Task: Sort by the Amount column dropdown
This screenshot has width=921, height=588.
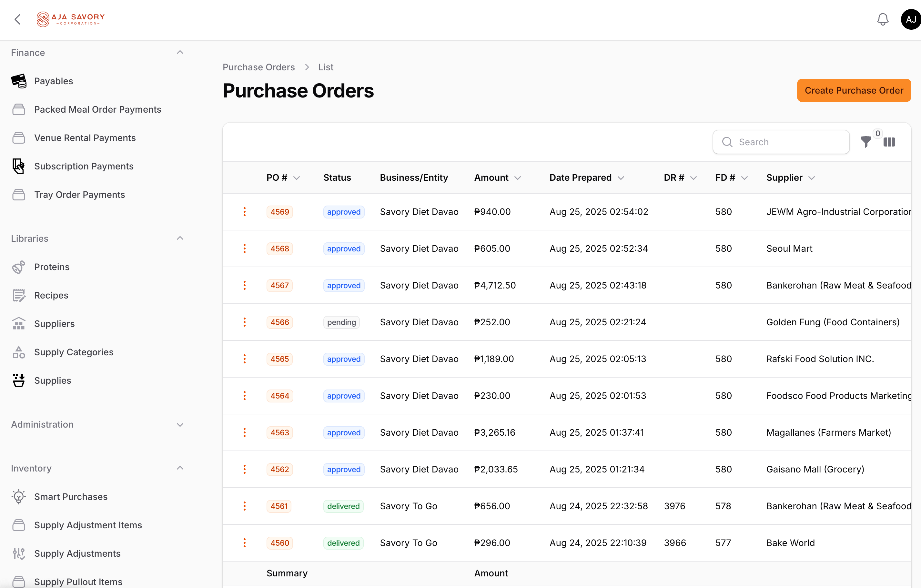Action: 518,177
